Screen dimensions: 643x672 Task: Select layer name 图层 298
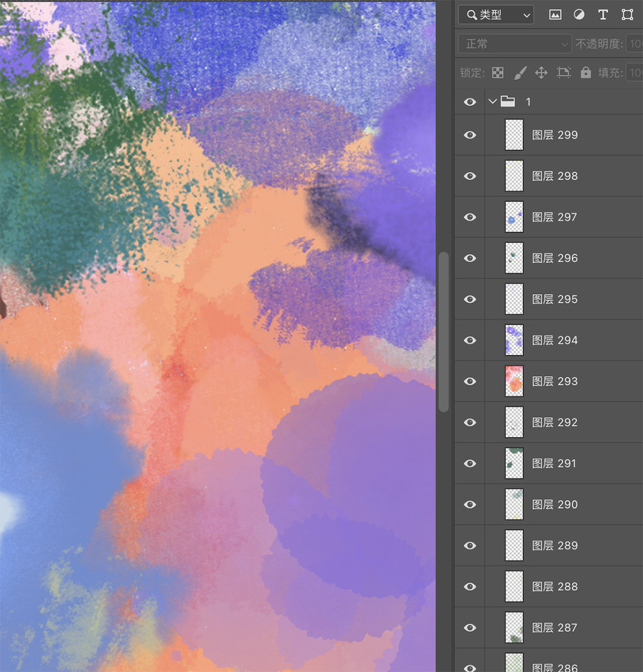554,176
